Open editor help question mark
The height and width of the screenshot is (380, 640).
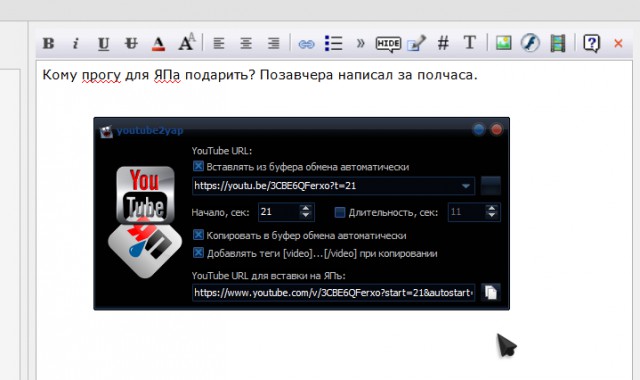tap(591, 43)
